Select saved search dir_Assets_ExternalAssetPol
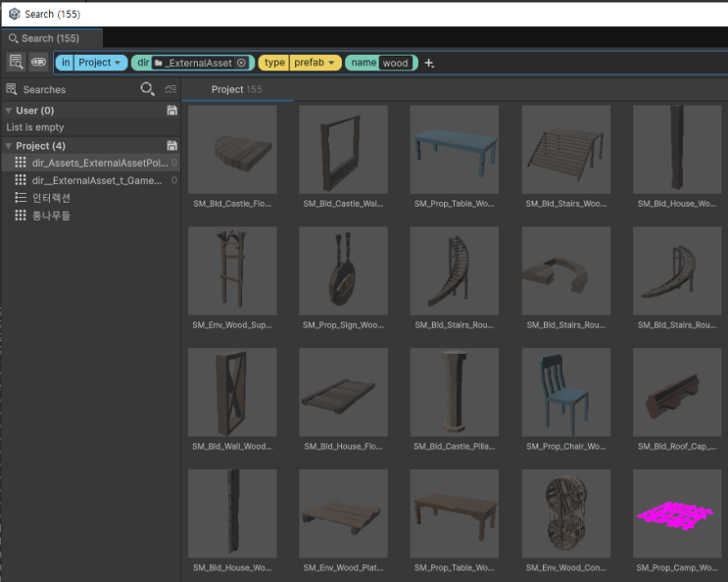Viewport: 728px width, 582px height. (98, 163)
